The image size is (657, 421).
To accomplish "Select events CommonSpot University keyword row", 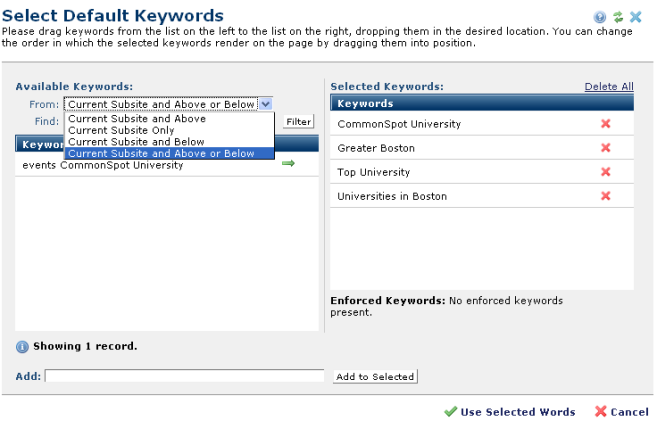I will [x=103, y=165].
